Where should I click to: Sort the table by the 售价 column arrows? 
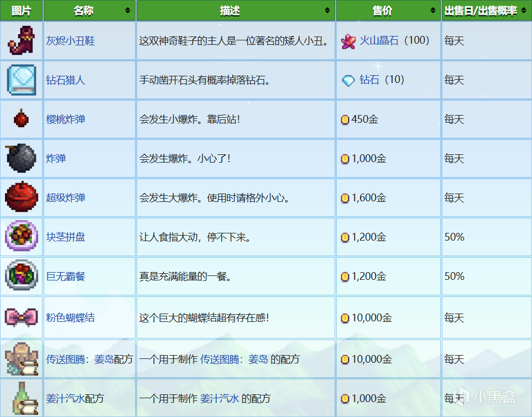tap(432, 11)
